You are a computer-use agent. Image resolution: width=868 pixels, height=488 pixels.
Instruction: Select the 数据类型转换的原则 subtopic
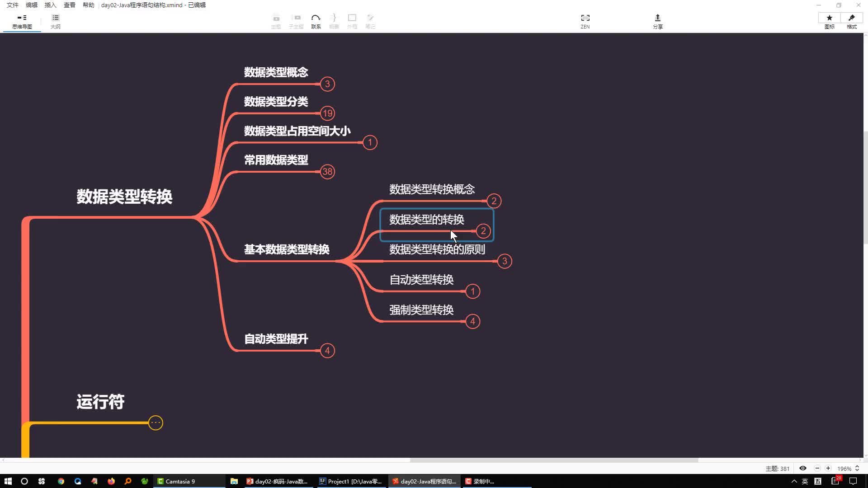[437, 249]
